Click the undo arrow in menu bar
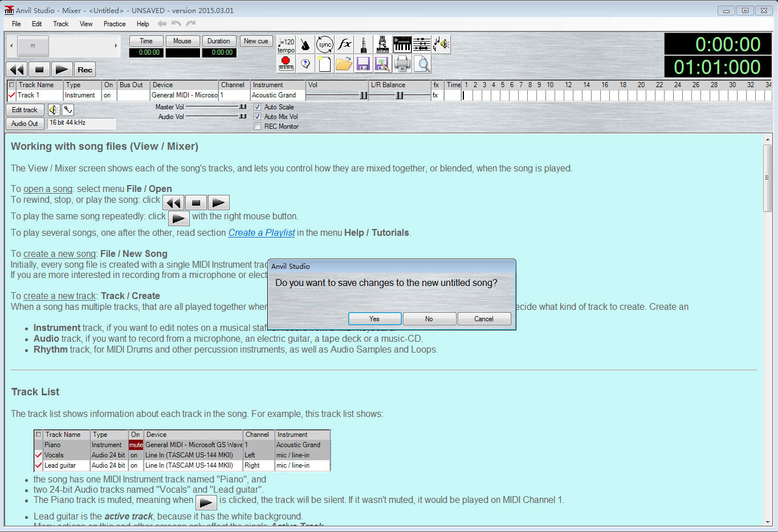The height and width of the screenshot is (532, 778). point(176,24)
